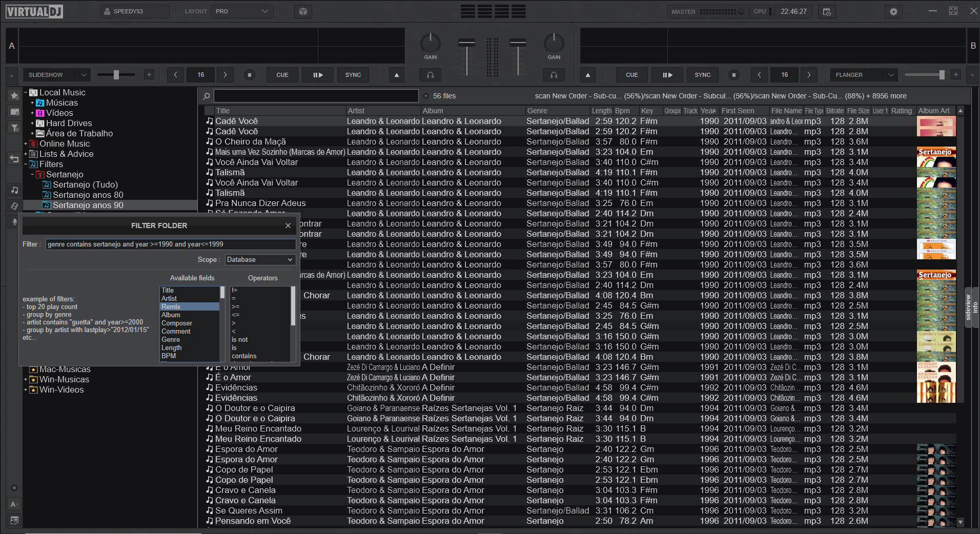Viewport: 980px width, 534px height.
Task: Sort by the Title column header
Action: [x=280, y=111]
